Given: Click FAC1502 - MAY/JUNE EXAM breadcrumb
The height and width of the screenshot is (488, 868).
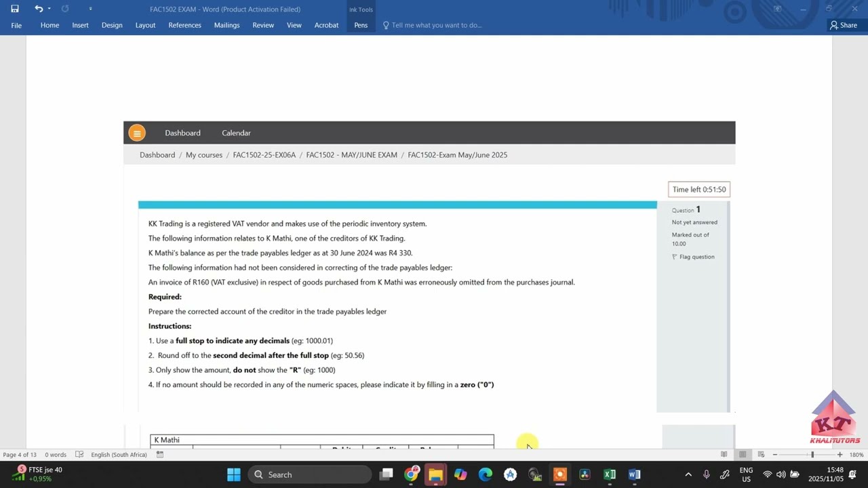Looking at the screenshot, I should (x=351, y=155).
